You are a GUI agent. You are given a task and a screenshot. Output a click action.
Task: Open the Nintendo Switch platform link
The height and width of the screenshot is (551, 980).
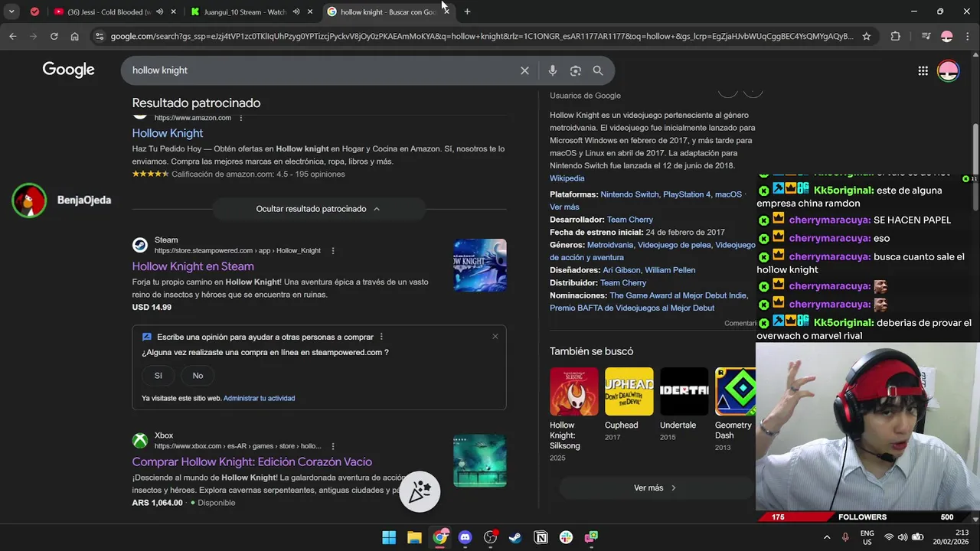(x=629, y=194)
